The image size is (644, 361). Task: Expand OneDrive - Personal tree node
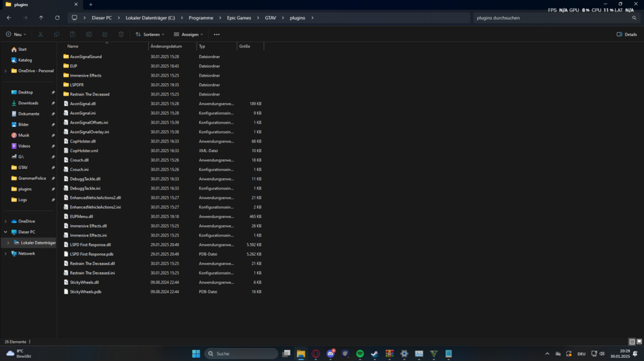5,71
